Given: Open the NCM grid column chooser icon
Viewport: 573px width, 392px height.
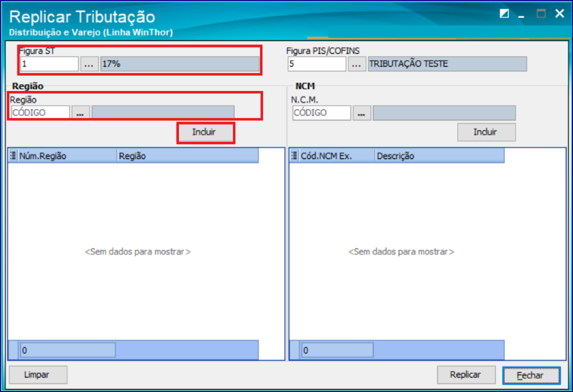Looking at the screenshot, I should tap(294, 156).
